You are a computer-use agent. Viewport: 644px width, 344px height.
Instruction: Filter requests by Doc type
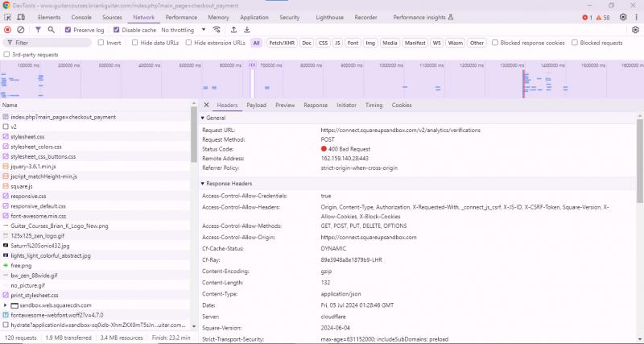(307, 43)
